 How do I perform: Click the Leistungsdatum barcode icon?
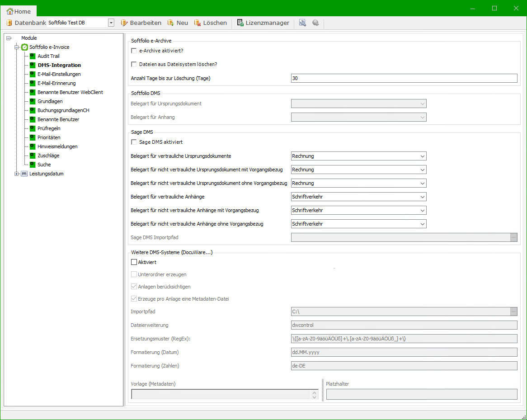pyautogui.click(x=24, y=174)
